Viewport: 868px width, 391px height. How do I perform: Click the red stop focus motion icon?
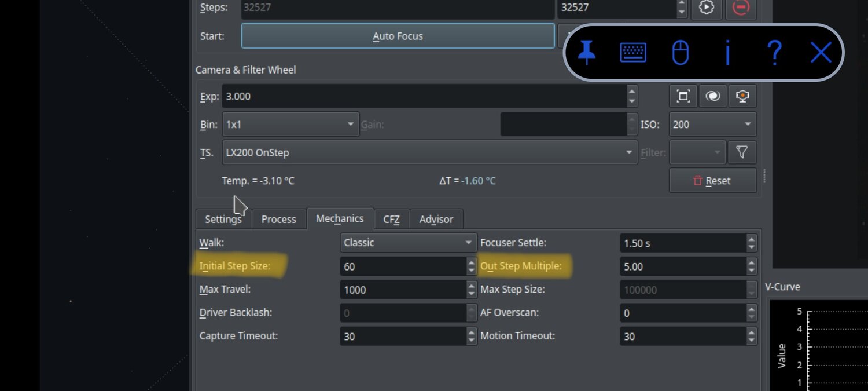(741, 8)
